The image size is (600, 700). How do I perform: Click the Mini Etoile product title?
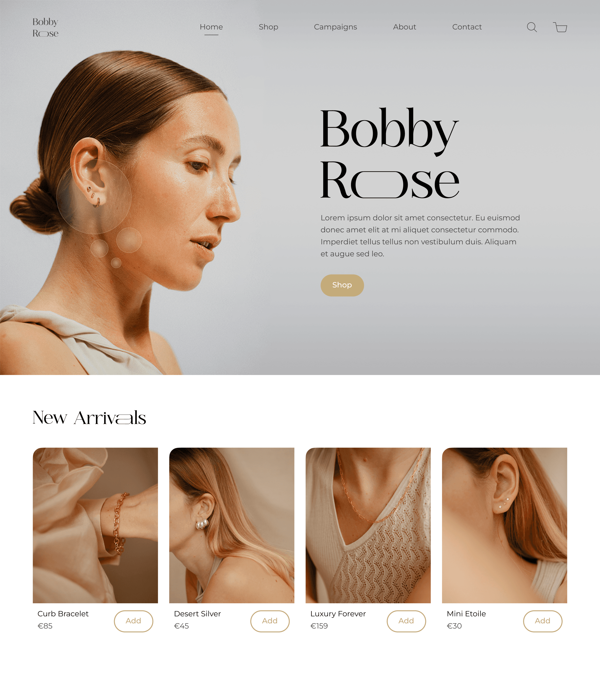coord(466,613)
